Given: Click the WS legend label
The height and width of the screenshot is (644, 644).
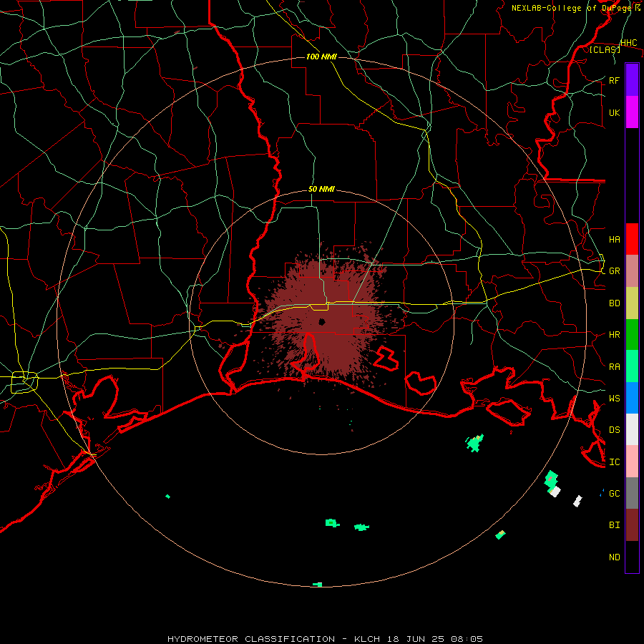Looking at the screenshot, I should pyautogui.click(x=614, y=399).
